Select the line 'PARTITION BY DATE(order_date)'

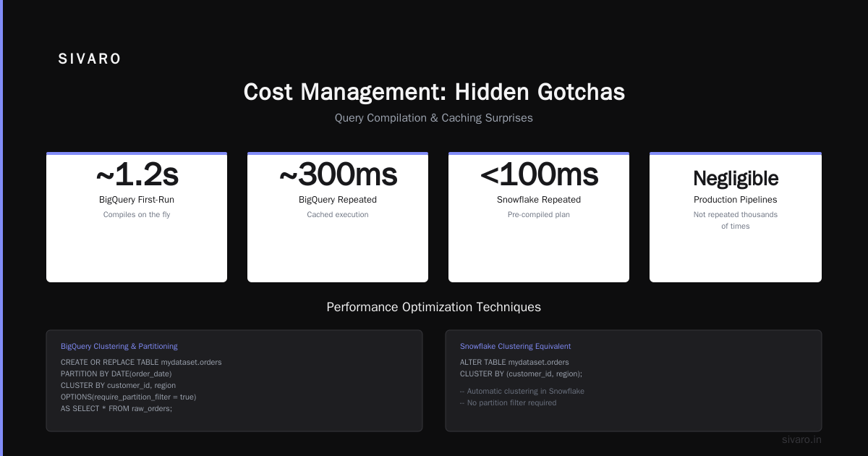[116, 373]
